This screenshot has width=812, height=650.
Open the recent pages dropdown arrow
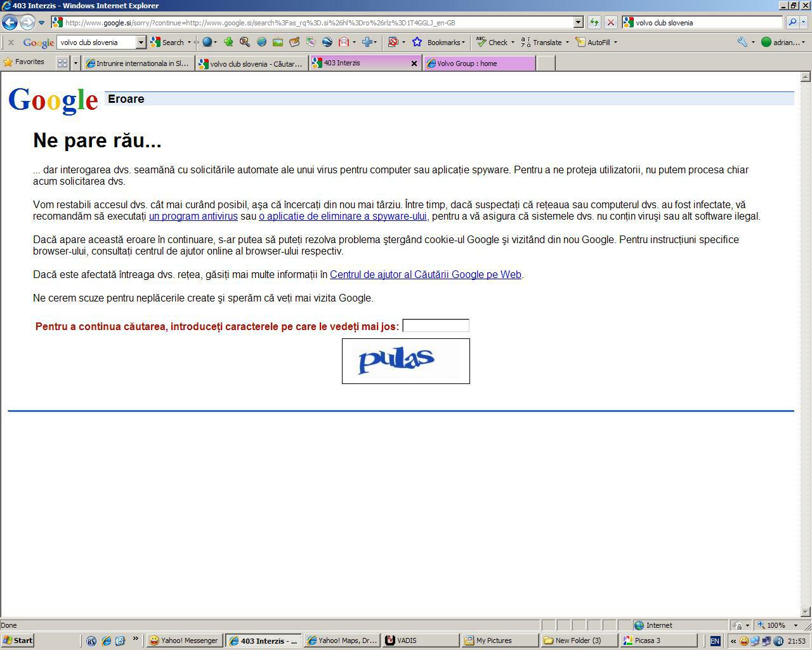42,23
